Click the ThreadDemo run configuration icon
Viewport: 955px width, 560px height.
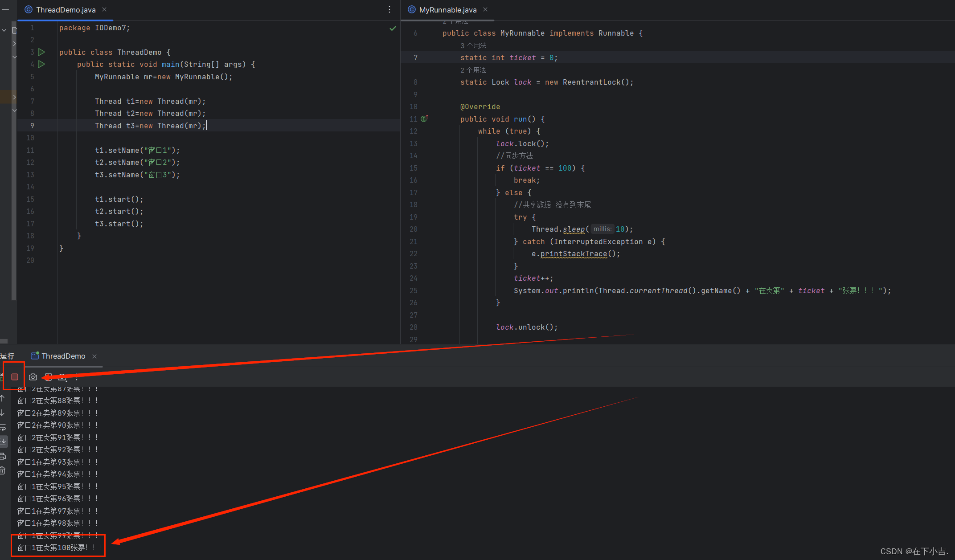pos(35,356)
